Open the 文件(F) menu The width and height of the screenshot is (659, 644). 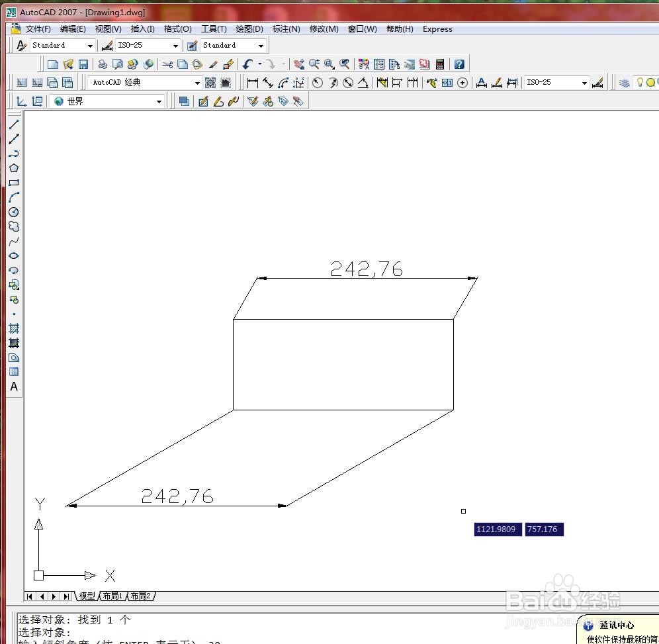38,29
